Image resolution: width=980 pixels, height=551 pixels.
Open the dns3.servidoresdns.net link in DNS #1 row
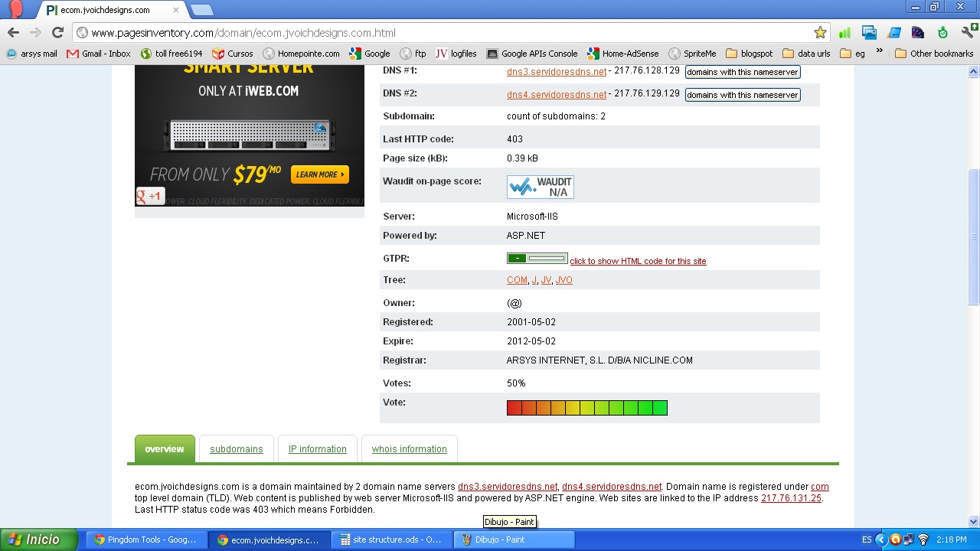557,71
